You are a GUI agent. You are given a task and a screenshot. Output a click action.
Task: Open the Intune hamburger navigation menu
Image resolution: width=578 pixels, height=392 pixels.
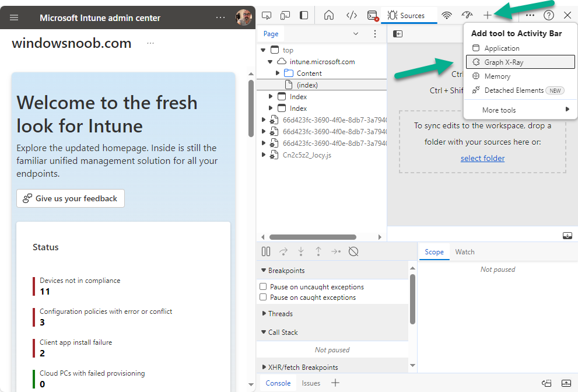(x=14, y=17)
